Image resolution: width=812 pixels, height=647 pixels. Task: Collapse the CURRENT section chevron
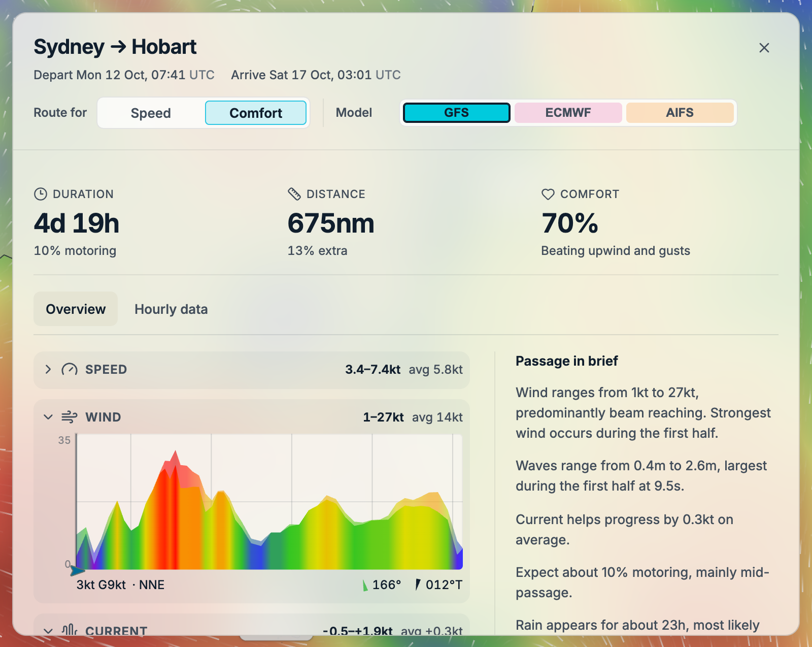(x=48, y=631)
